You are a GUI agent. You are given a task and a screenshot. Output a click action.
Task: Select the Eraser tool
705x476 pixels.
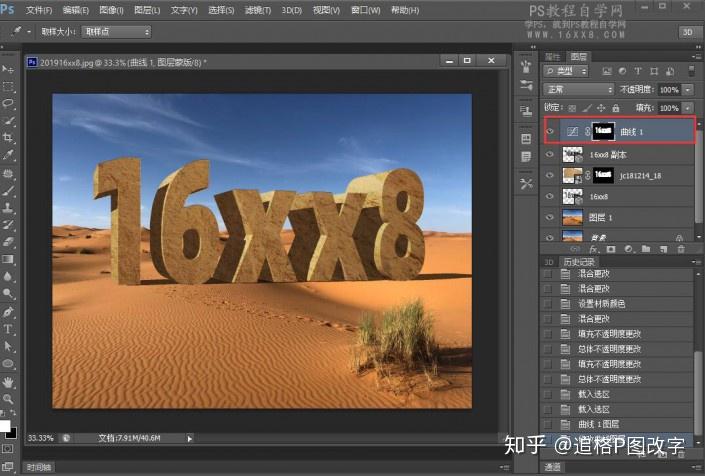click(8, 242)
